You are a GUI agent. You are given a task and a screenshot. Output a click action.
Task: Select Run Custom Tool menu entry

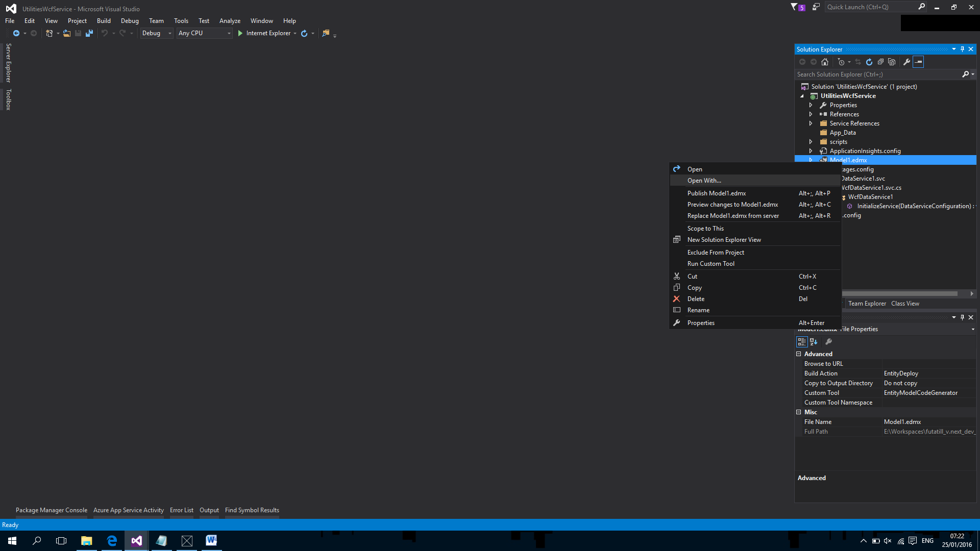[755, 264]
